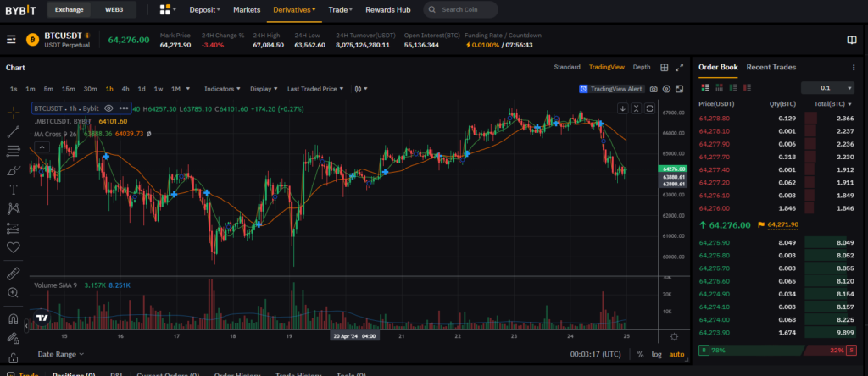This screenshot has width=868, height=376.
Task: Open the candlestick chart type dropdown
Action: click(x=361, y=88)
